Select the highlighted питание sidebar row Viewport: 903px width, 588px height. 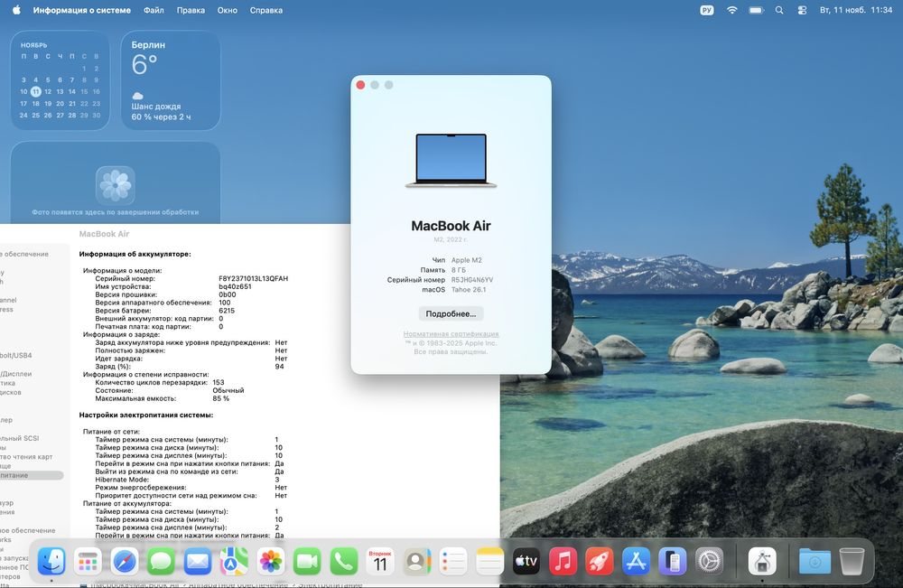tap(30, 475)
